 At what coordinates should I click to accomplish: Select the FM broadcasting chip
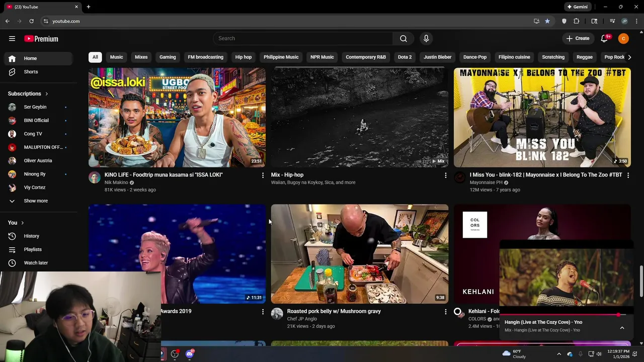click(205, 57)
